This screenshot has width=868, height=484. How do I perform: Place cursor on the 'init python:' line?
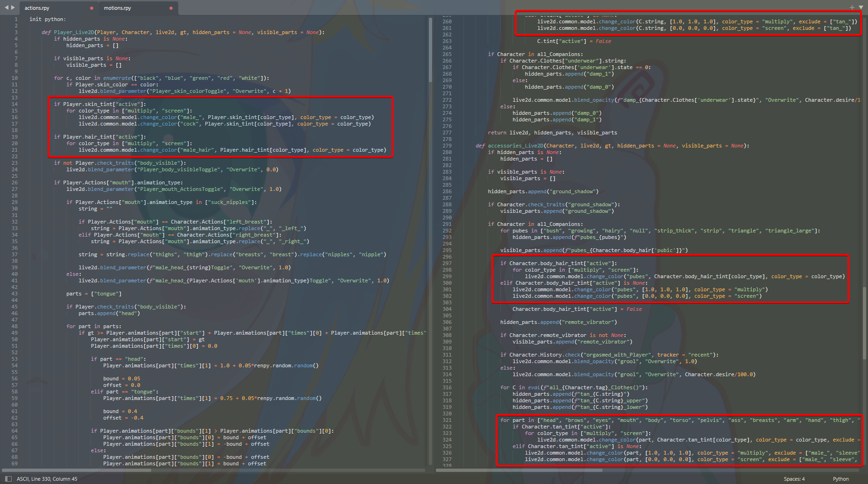tap(48, 19)
